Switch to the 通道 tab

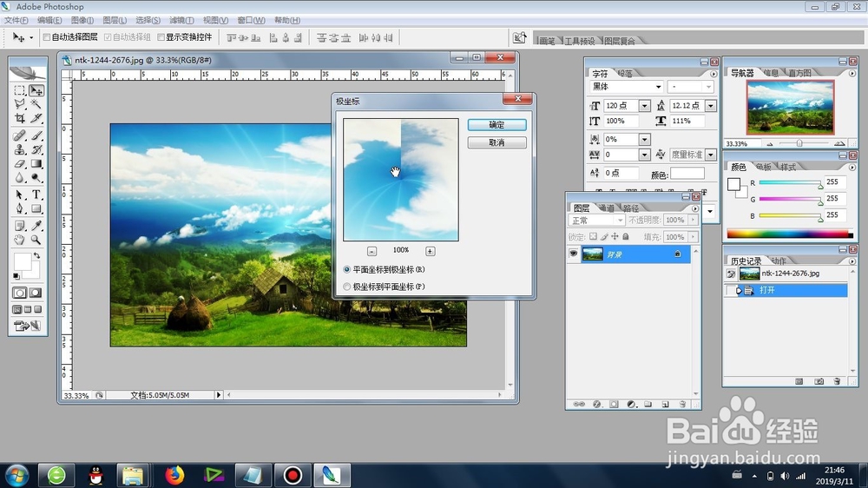[608, 208]
